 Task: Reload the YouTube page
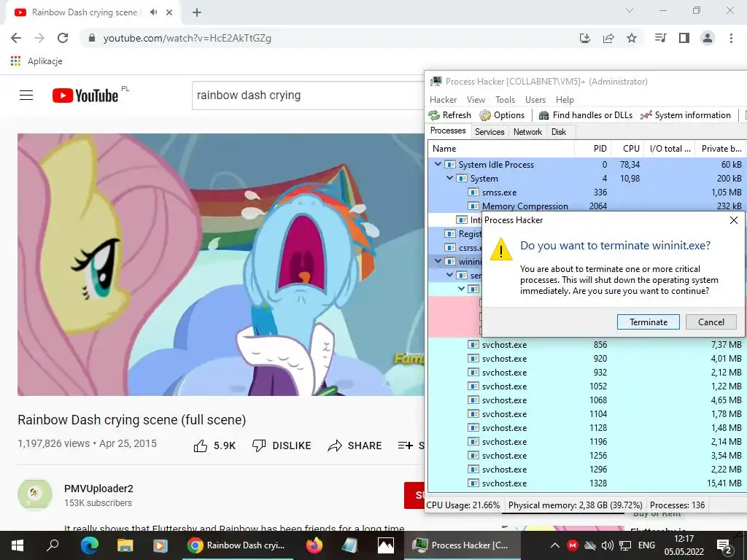click(x=63, y=38)
